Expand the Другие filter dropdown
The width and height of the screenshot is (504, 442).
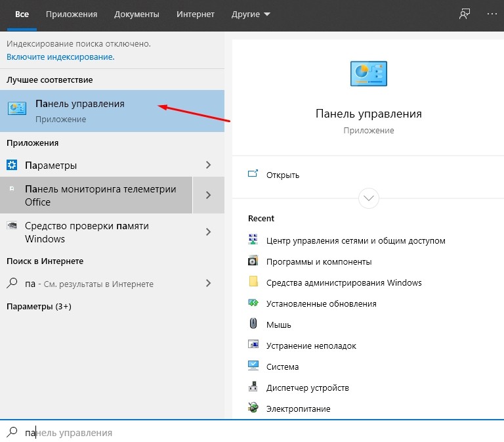[251, 14]
